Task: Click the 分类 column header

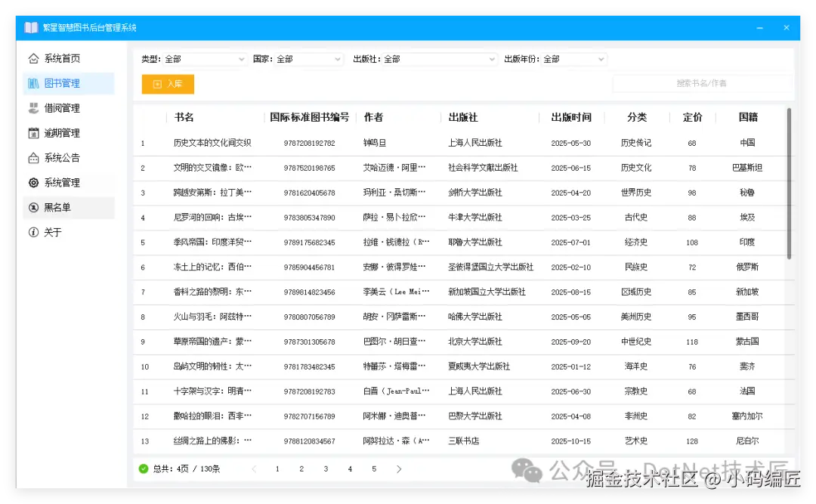Action: pos(636,118)
